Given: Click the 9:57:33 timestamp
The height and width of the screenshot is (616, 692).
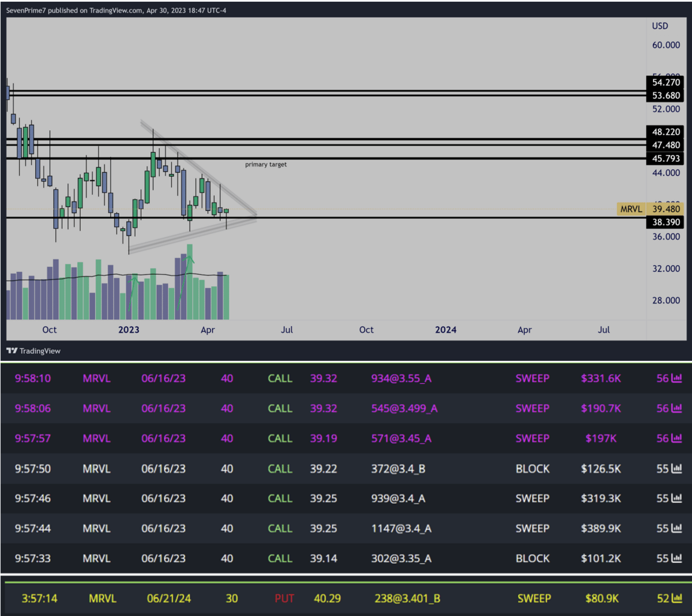Looking at the screenshot, I should (33, 558).
